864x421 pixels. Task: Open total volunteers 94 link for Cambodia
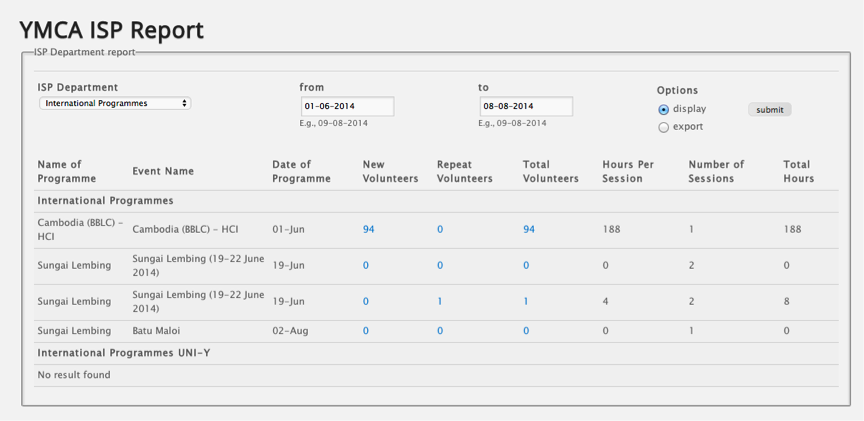[529, 229]
